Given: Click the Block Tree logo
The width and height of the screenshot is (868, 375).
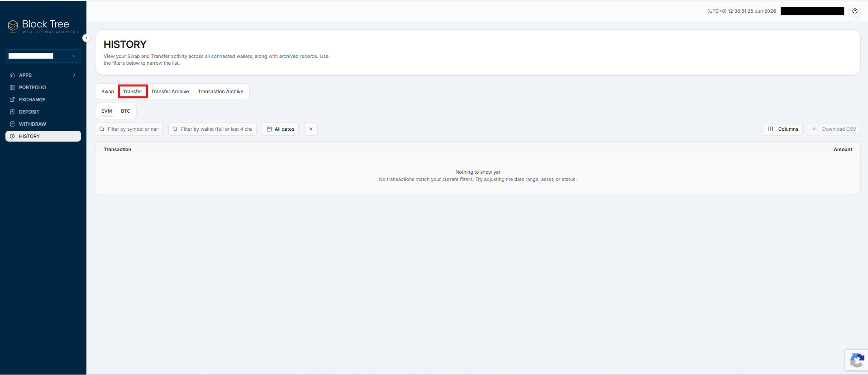Looking at the screenshot, I should coord(43,26).
